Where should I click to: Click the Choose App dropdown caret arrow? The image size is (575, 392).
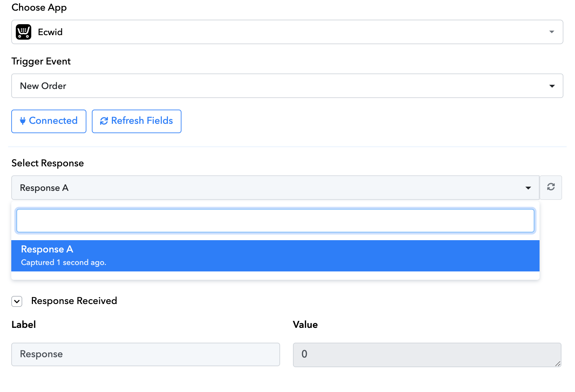pyautogui.click(x=552, y=32)
